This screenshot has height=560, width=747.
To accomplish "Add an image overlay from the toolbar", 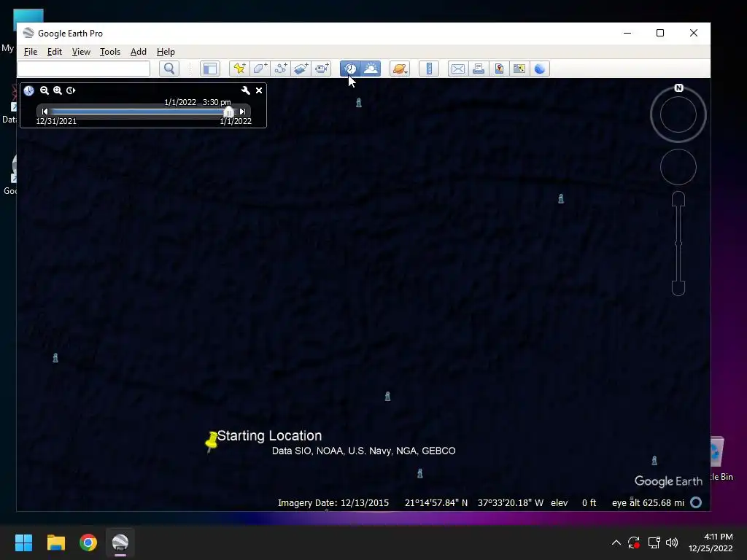I will (301, 69).
